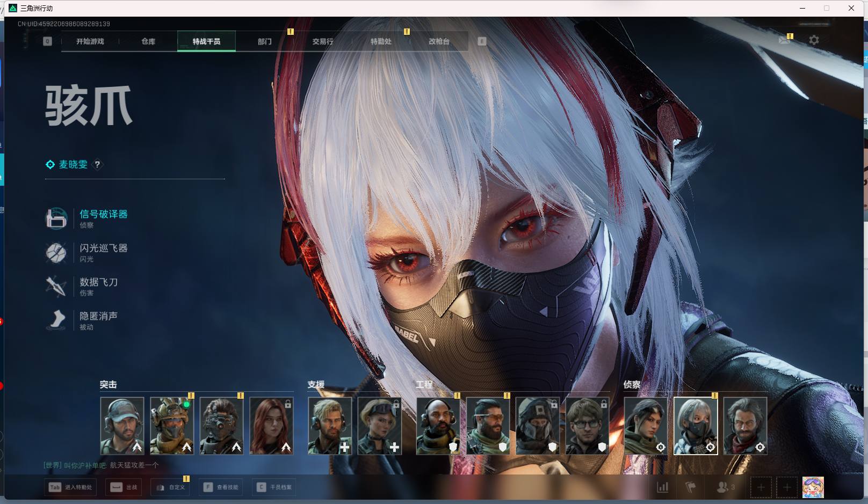Open the 自定义 customize button
The image size is (868, 504).
[x=170, y=487]
